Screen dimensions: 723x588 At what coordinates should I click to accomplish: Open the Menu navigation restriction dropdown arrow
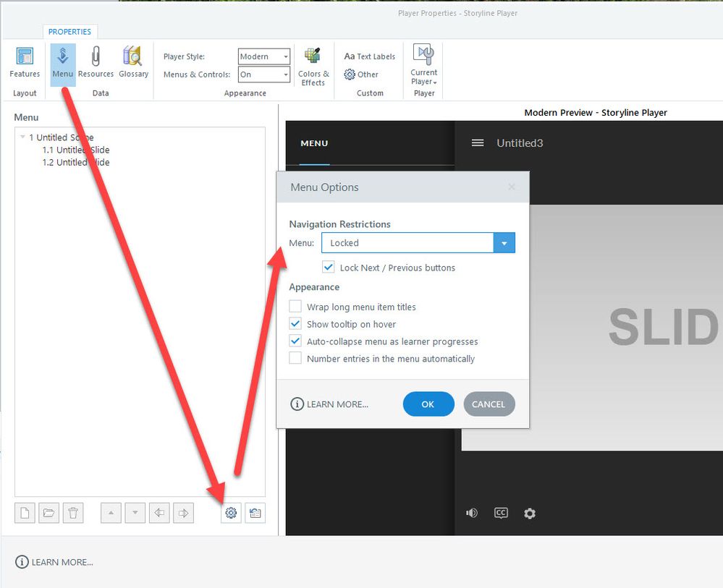[504, 243]
